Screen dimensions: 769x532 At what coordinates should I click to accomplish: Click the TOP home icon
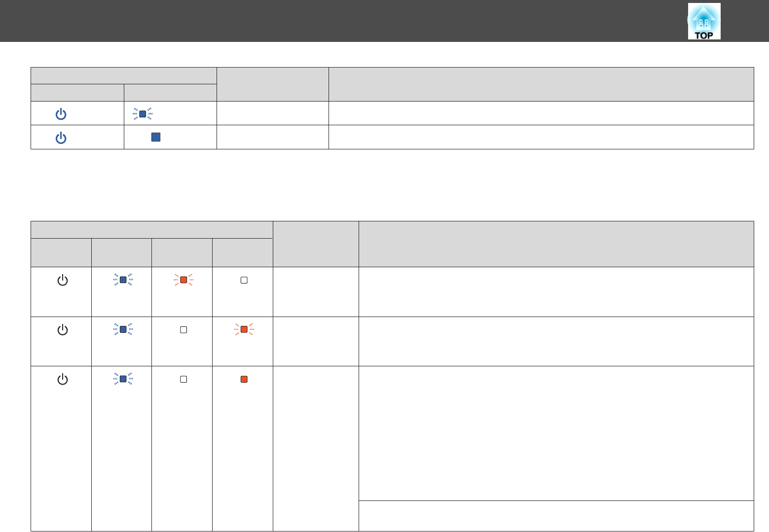tap(704, 21)
